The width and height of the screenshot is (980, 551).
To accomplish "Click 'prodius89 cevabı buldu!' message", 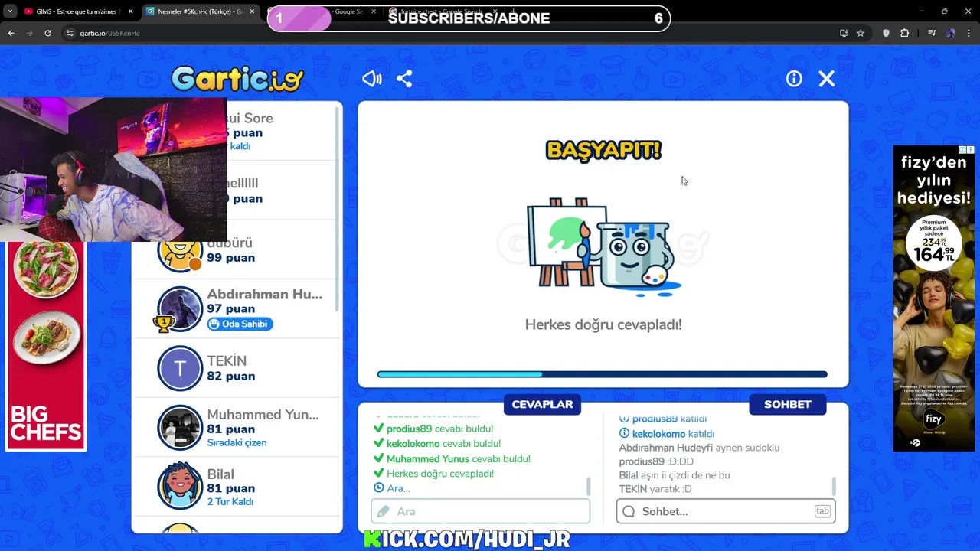I will click(x=439, y=429).
